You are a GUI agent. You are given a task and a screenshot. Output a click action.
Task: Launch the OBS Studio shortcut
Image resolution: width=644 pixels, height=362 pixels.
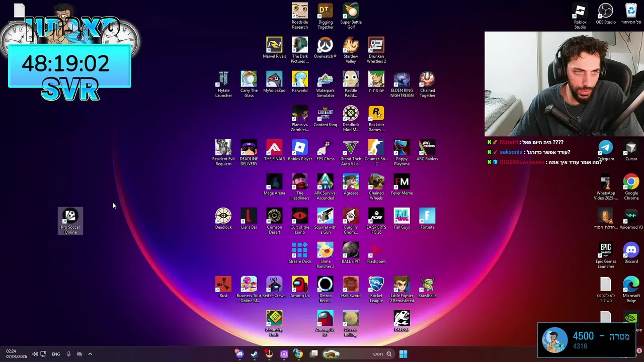coord(606,14)
